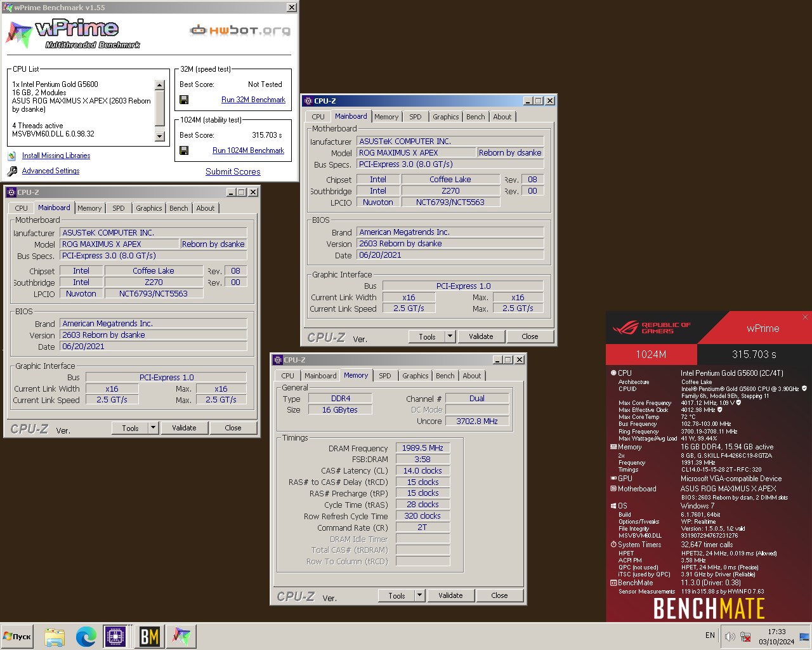Click Submit Scores link
The image size is (812, 650).
pos(233,171)
